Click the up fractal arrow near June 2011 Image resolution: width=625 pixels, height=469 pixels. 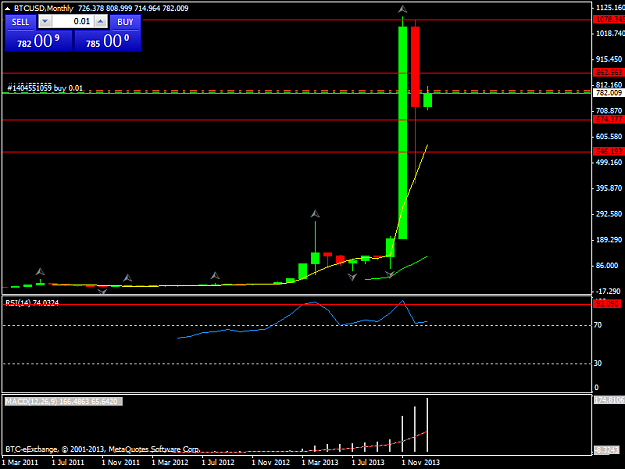click(40, 272)
